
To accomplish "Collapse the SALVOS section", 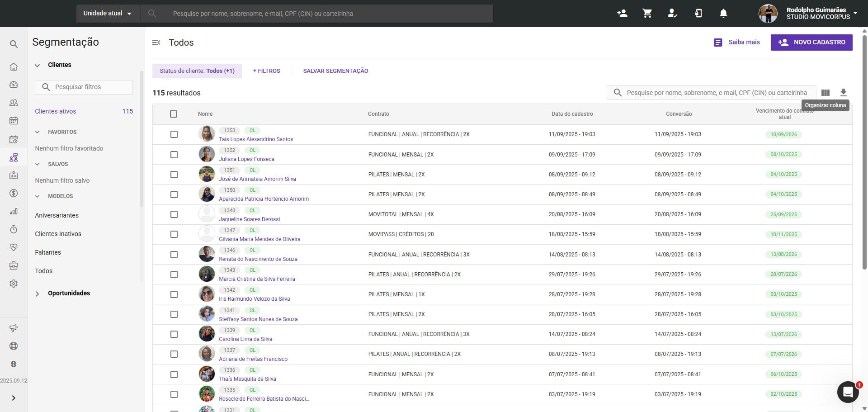I will click(x=38, y=164).
